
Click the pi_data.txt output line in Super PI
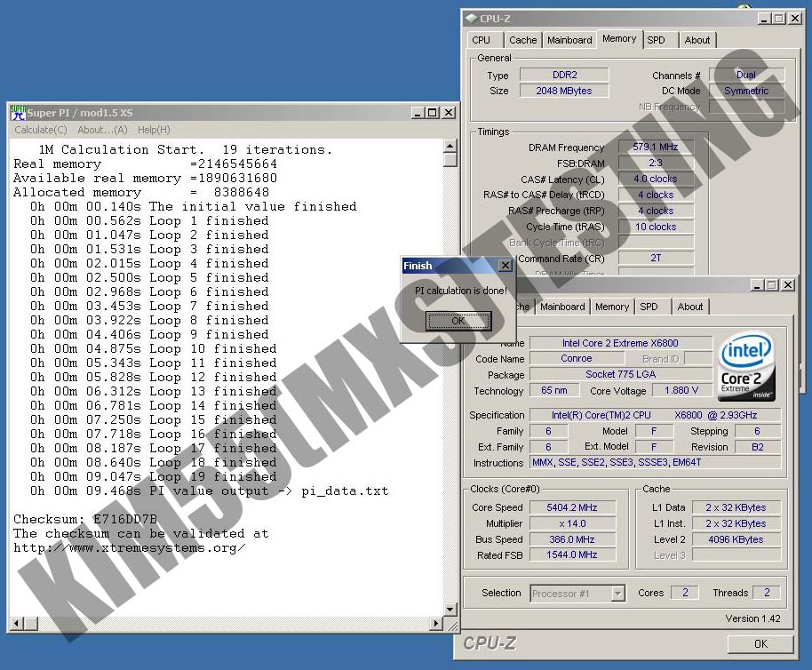[209, 491]
